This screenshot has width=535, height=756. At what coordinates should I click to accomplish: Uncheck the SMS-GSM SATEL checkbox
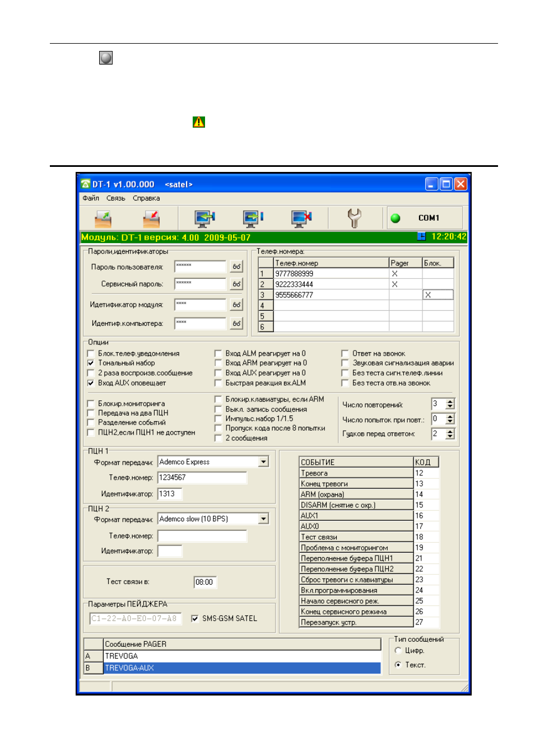click(x=195, y=618)
